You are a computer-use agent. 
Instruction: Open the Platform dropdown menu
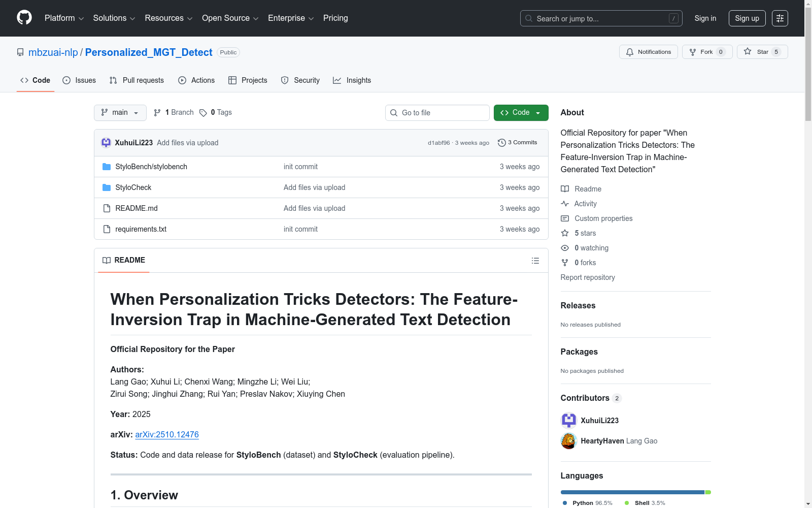pyautogui.click(x=64, y=18)
